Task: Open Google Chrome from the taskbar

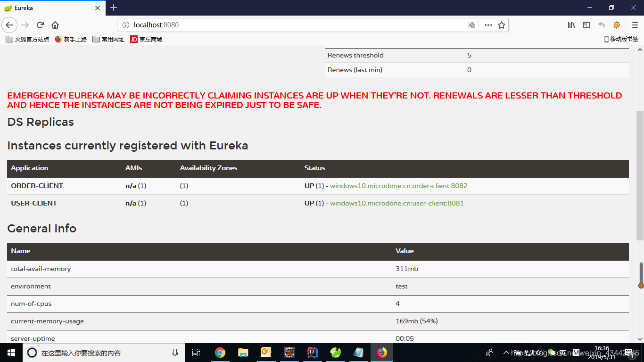Action: coord(220,353)
